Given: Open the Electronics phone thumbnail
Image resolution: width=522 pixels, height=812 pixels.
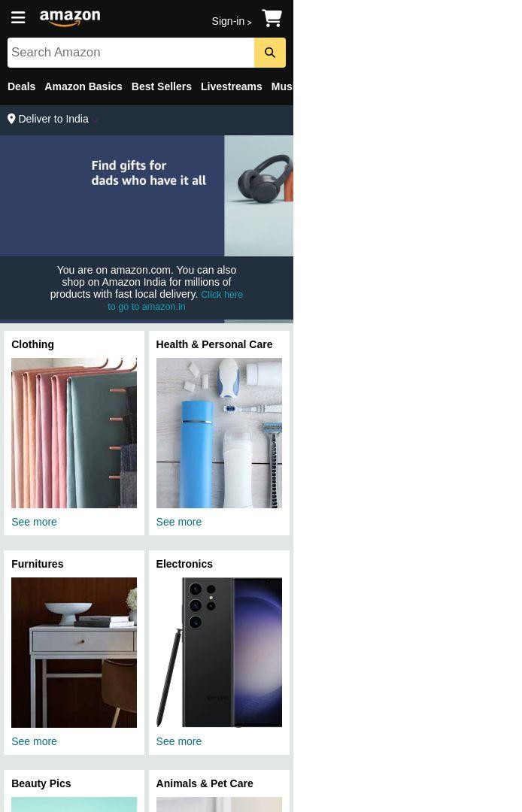Looking at the screenshot, I should [x=219, y=653].
